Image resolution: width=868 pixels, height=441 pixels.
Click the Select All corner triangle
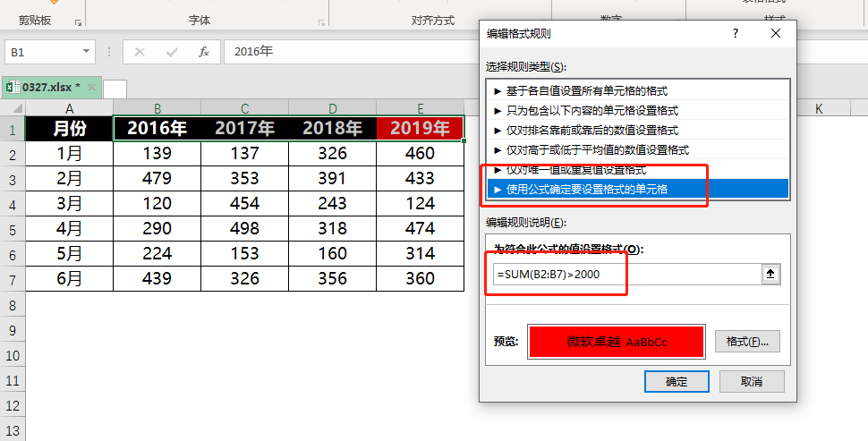[17, 108]
